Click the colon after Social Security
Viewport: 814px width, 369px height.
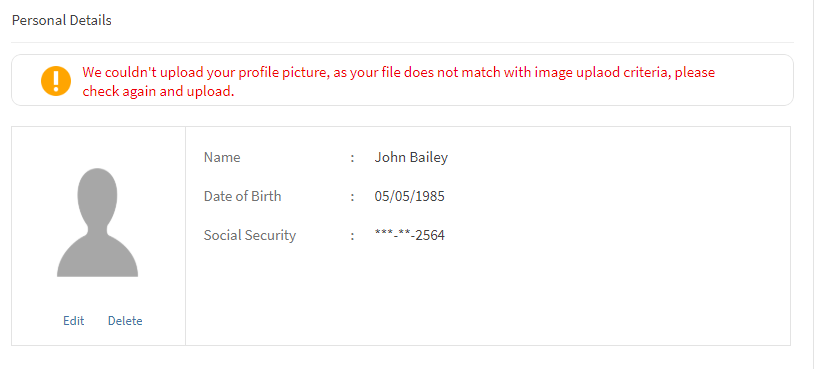click(x=352, y=236)
